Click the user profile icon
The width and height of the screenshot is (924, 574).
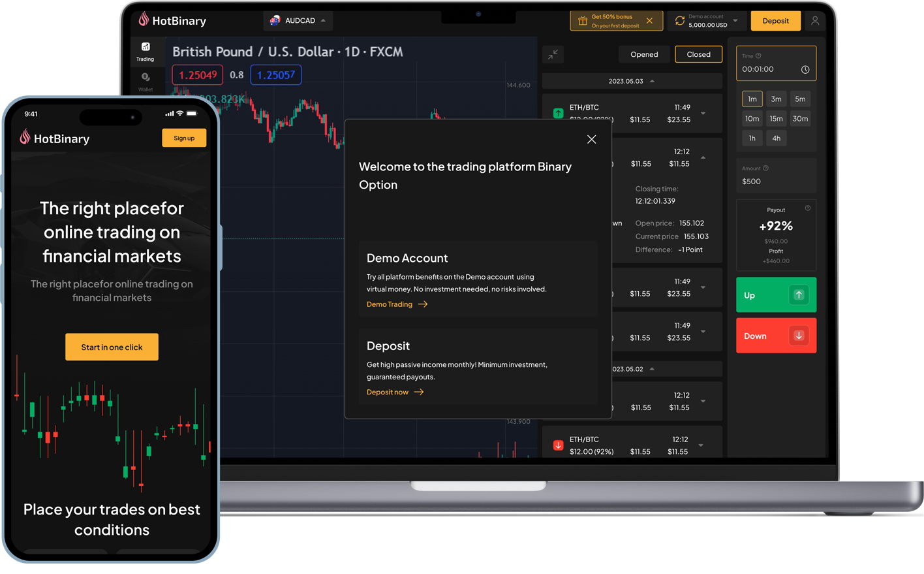[x=815, y=21]
